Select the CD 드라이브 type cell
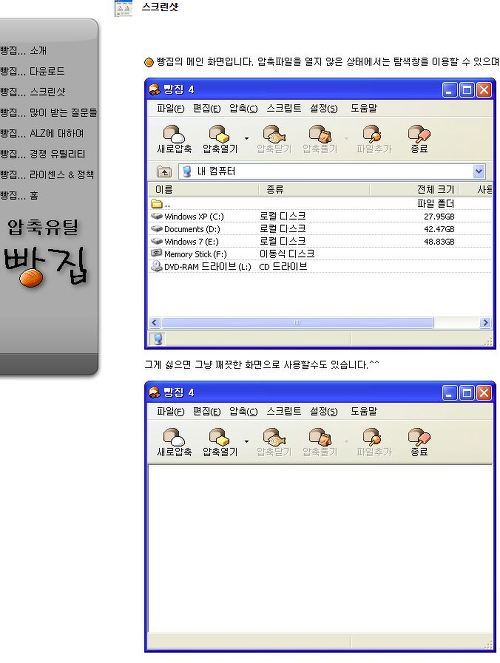The image size is (500, 663). coord(283,266)
